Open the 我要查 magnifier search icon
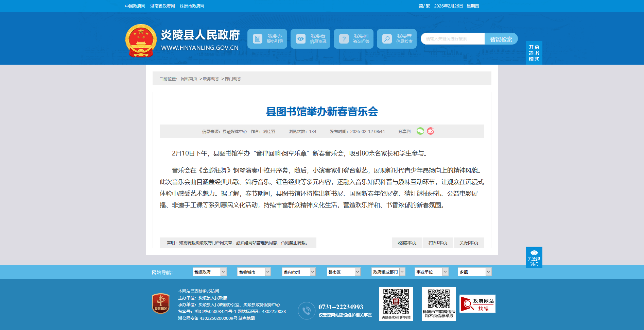 coord(387,39)
